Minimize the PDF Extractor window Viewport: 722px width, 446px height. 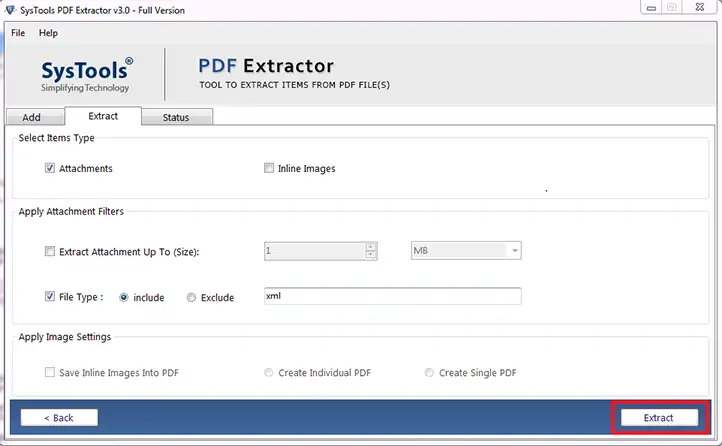651,7
